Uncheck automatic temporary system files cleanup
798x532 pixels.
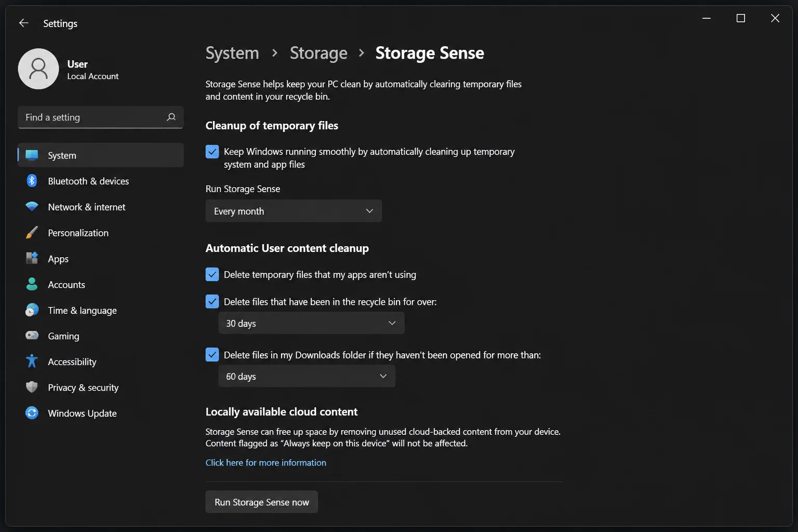[212, 152]
